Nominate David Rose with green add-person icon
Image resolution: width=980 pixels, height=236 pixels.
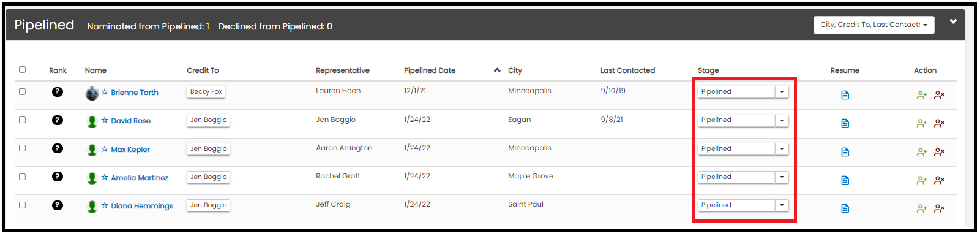point(921,123)
